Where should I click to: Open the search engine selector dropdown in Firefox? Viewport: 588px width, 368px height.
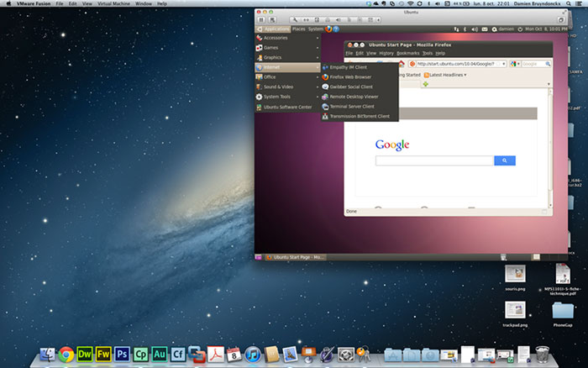(x=515, y=64)
